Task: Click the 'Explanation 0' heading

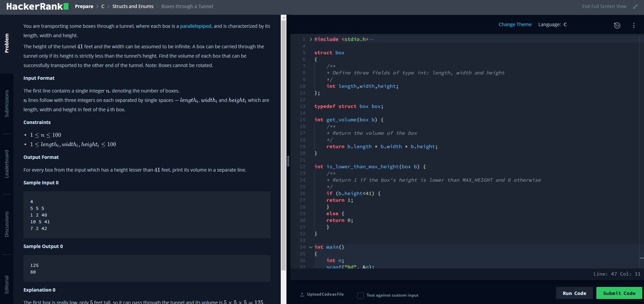Action: pos(40,290)
